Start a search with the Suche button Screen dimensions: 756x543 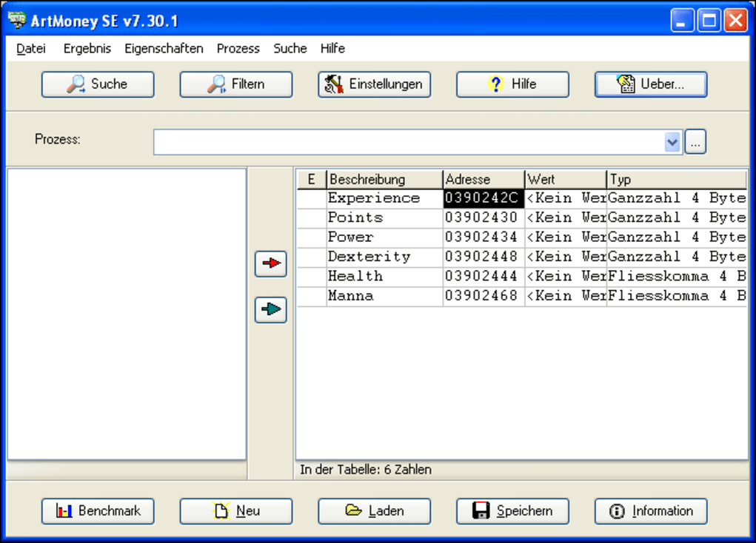[98, 84]
